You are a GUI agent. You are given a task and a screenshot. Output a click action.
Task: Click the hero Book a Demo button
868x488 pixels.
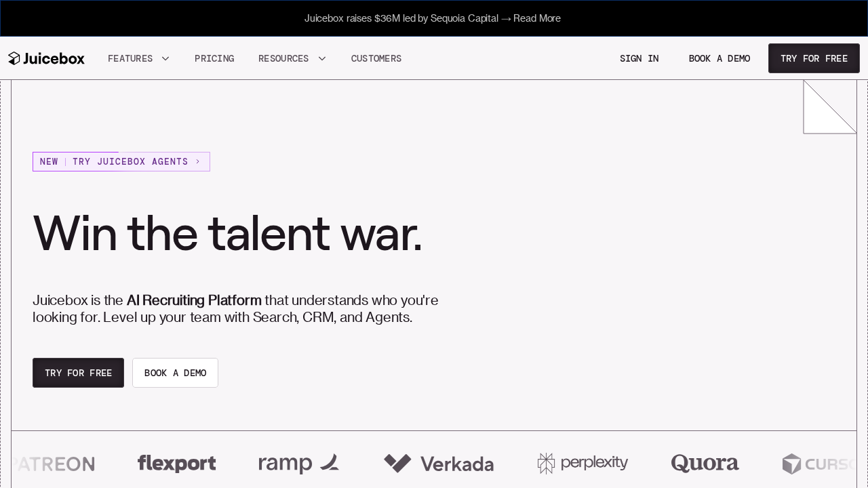pos(175,373)
